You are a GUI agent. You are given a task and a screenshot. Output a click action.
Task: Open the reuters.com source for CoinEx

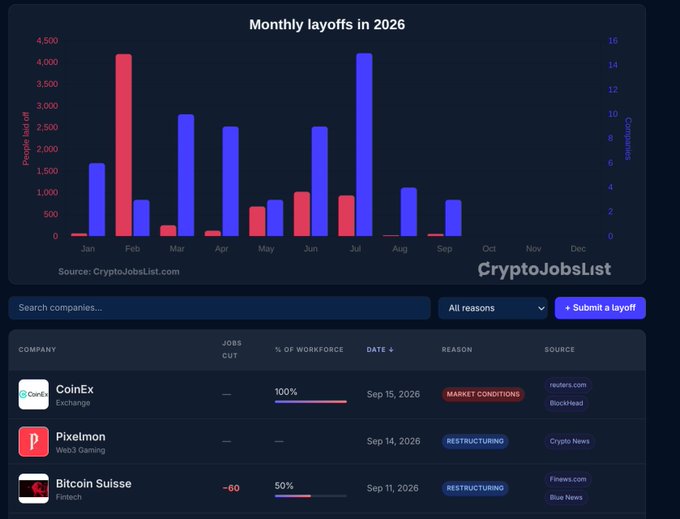tap(568, 385)
